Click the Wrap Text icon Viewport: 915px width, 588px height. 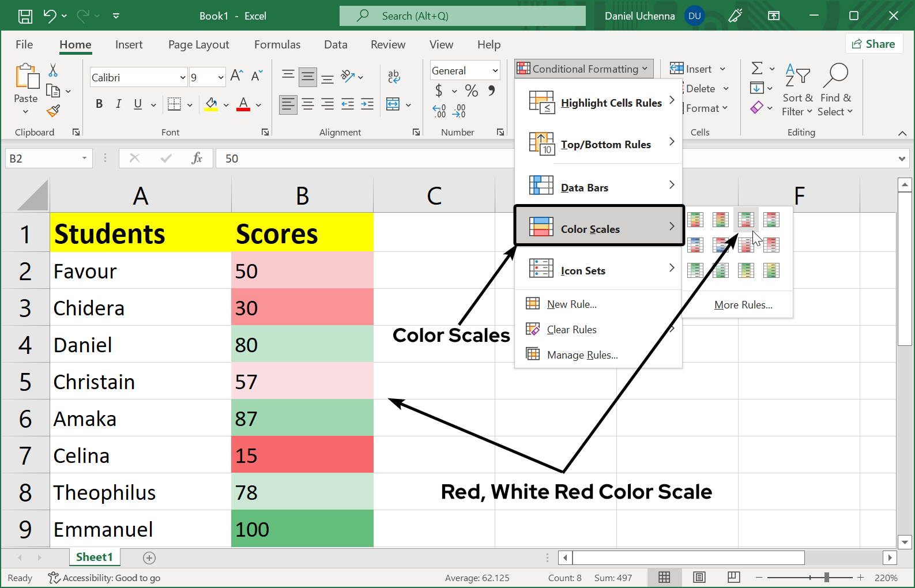[394, 76]
